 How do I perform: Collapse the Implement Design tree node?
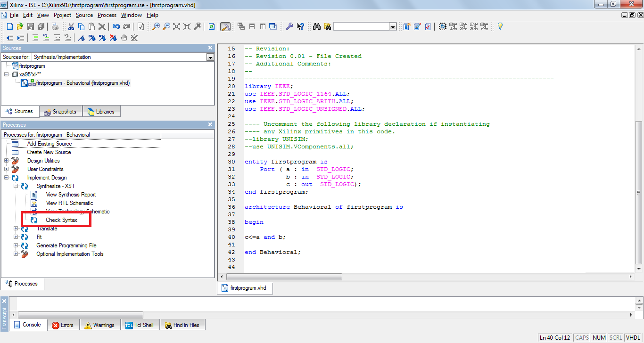tap(7, 178)
